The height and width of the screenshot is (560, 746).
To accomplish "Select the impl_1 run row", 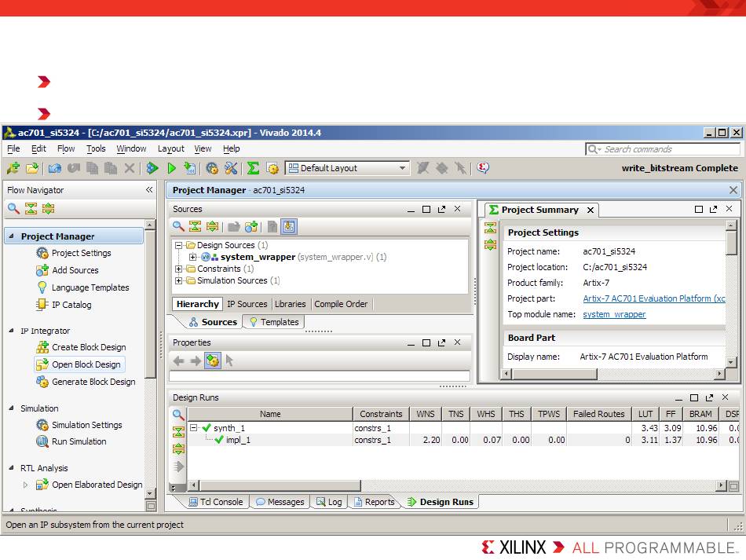I will tap(463, 440).
